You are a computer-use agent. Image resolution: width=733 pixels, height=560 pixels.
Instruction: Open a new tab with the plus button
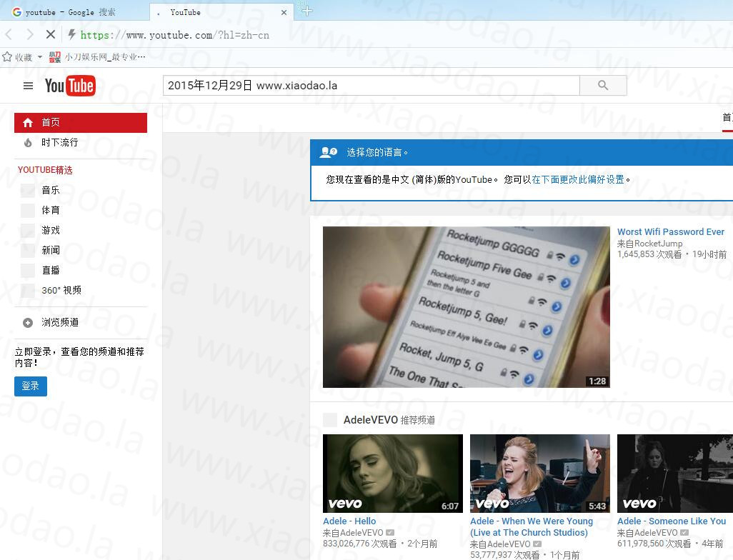point(306,10)
